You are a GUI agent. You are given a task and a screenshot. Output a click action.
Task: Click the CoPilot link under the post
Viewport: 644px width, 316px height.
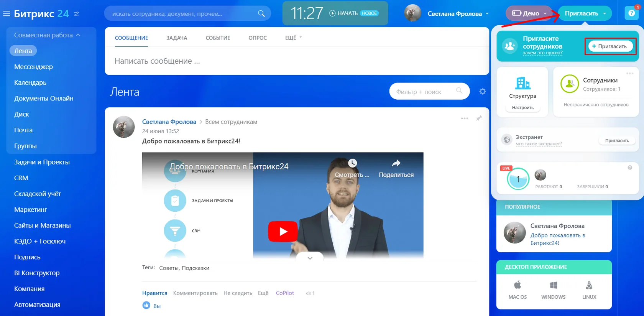pos(285,293)
